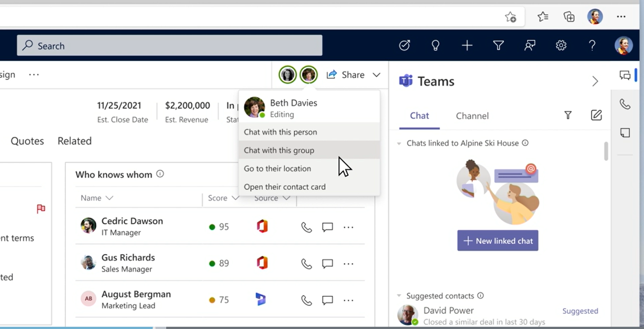The height and width of the screenshot is (329, 644).
Task: Open the Settings gear icon
Action: tap(561, 45)
